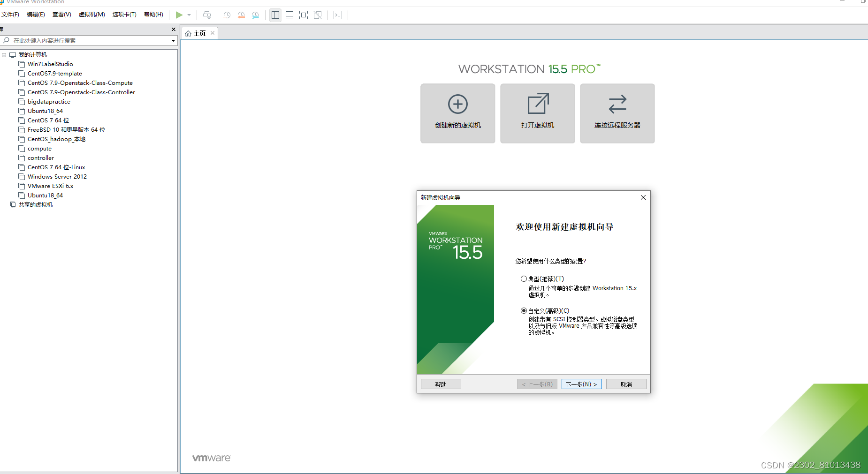
Task: Open the power options dropdown arrow
Action: coord(189,15)
